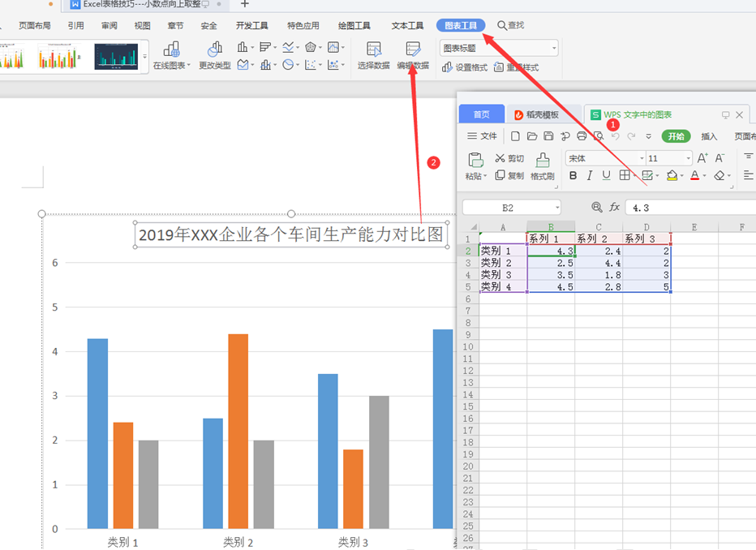Click the save icon in spreadsheet toolbar
The width and height of the screenshot is (756, 550).
548,136
